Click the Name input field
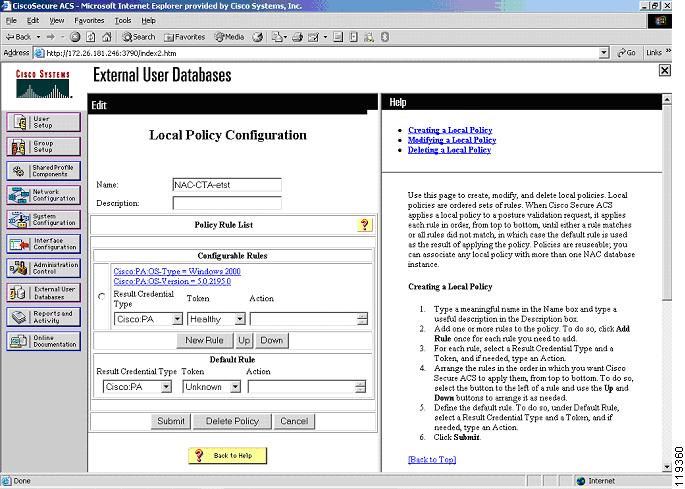Screen dimensions: 685x489 tap(227, 185)
